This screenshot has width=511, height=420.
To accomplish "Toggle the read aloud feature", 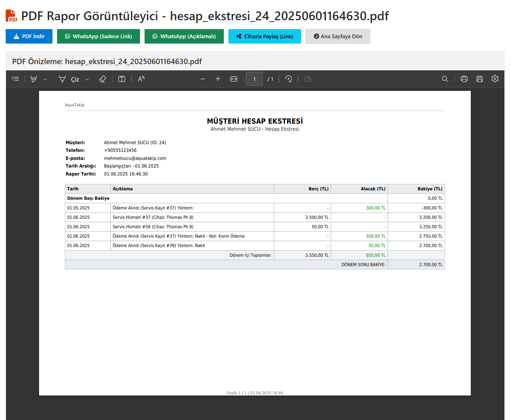I will 141,79.
